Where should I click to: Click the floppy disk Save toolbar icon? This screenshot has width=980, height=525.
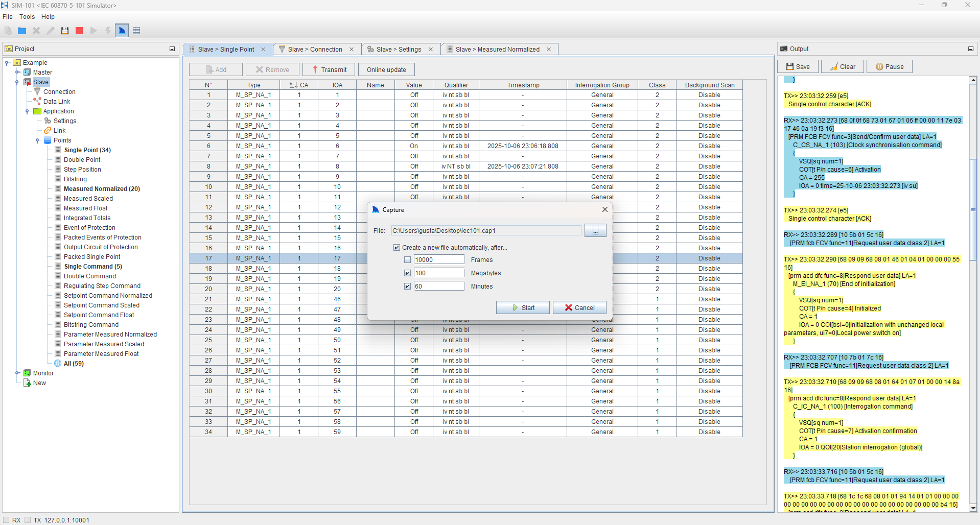[x=65, y=31]
